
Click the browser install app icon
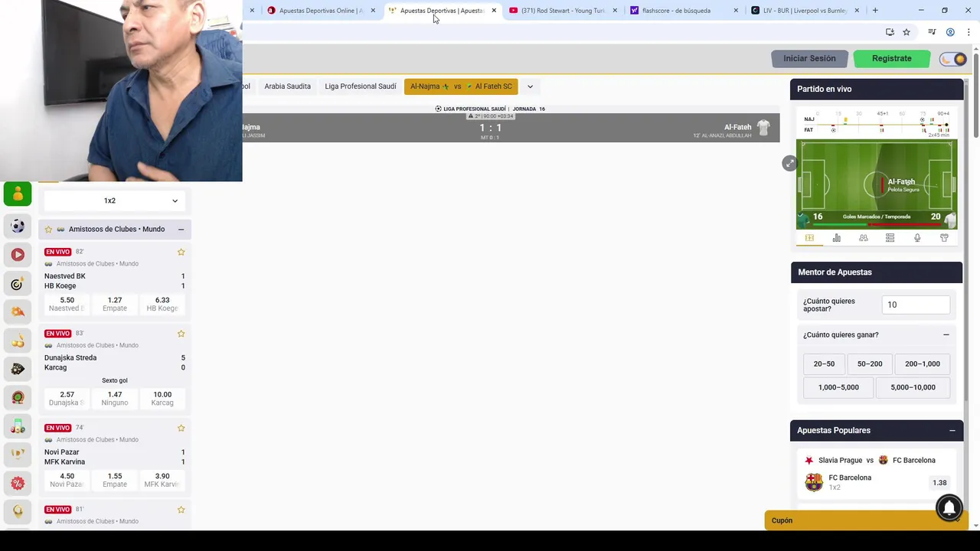890,32
